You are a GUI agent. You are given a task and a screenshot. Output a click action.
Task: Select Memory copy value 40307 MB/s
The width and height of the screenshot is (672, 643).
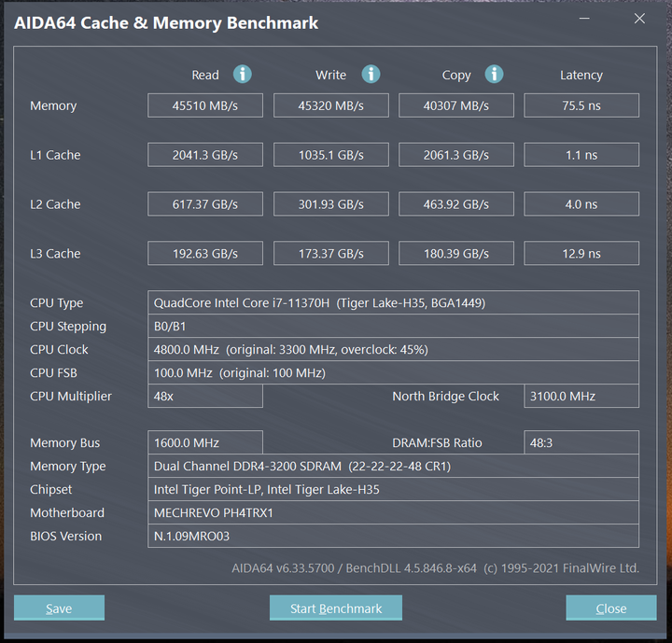(x=456, y=105)
